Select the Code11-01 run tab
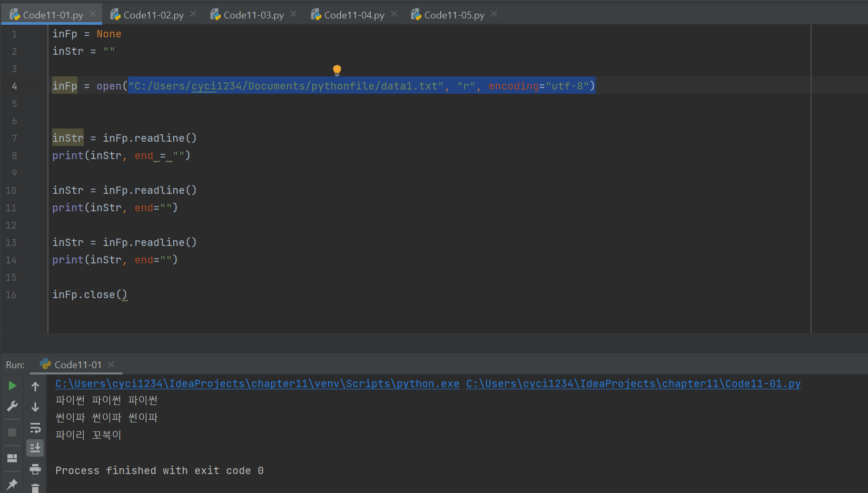868x493 pixels. (x=76, y=364)
